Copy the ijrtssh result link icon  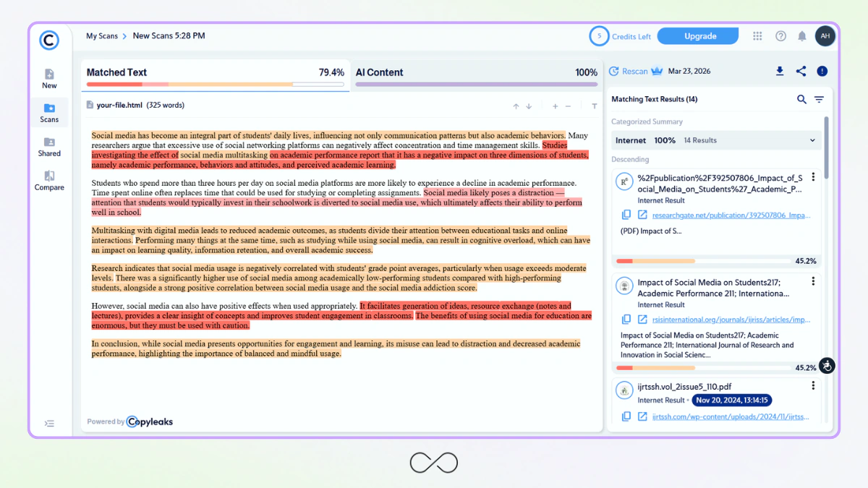pos(626,416)
